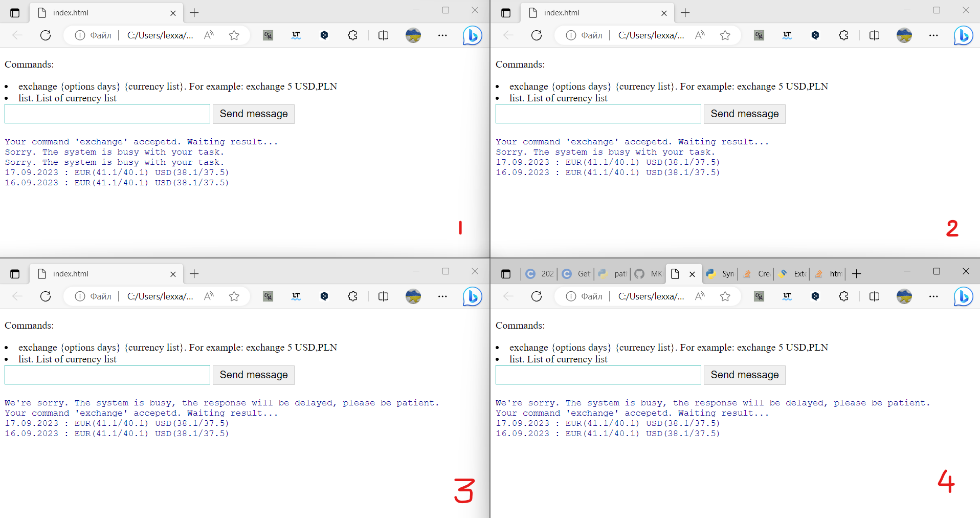The height and width of the screenshot is (518, 980).
Task: Open hexagon extension icon in window 3
Action: click(x=324, y=296)
